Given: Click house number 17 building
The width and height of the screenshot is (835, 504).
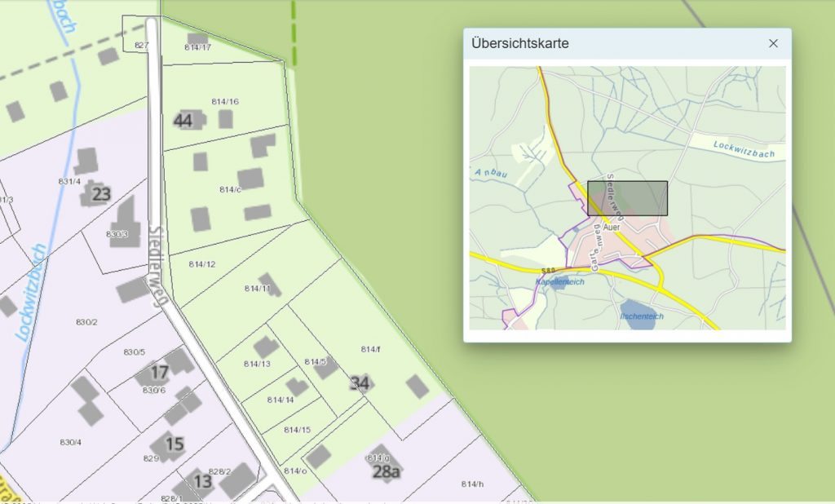Looking at the screenshot, I should [159, 373].
